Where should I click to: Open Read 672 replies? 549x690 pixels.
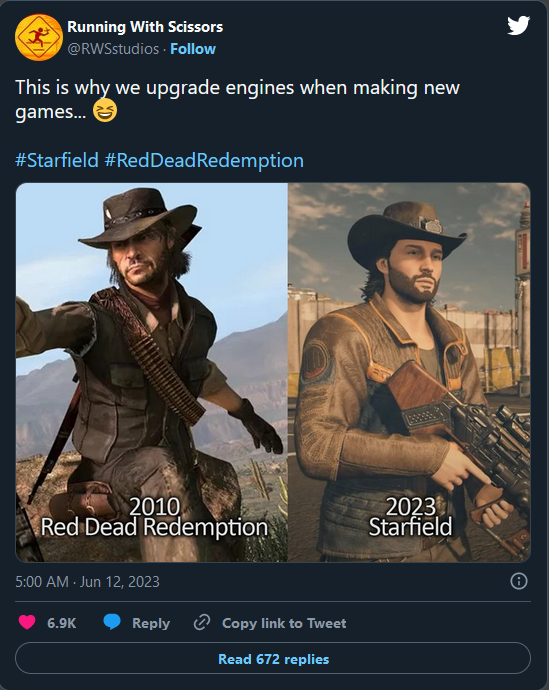[x=273, y=659]
